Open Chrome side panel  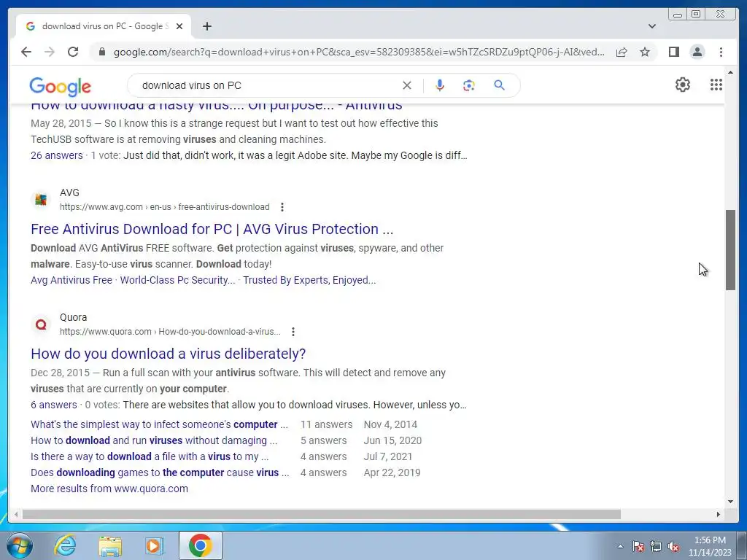tap(673, 52)
